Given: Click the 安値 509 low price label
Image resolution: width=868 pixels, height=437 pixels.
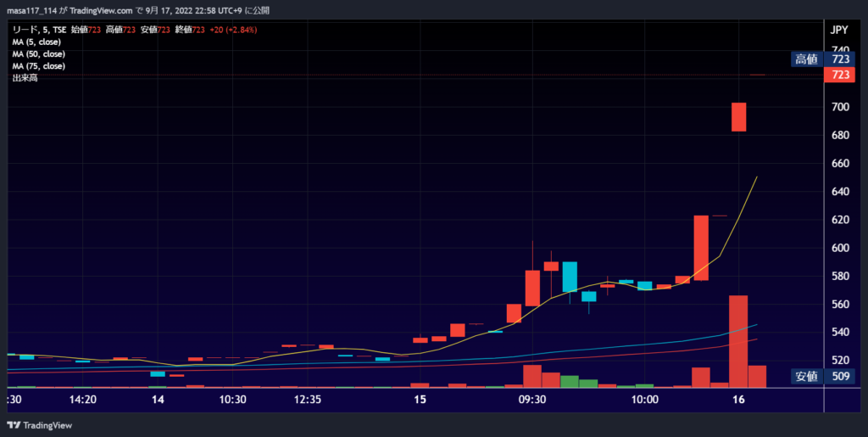Looking at the screenshot, I should click(x=823, y=378).
